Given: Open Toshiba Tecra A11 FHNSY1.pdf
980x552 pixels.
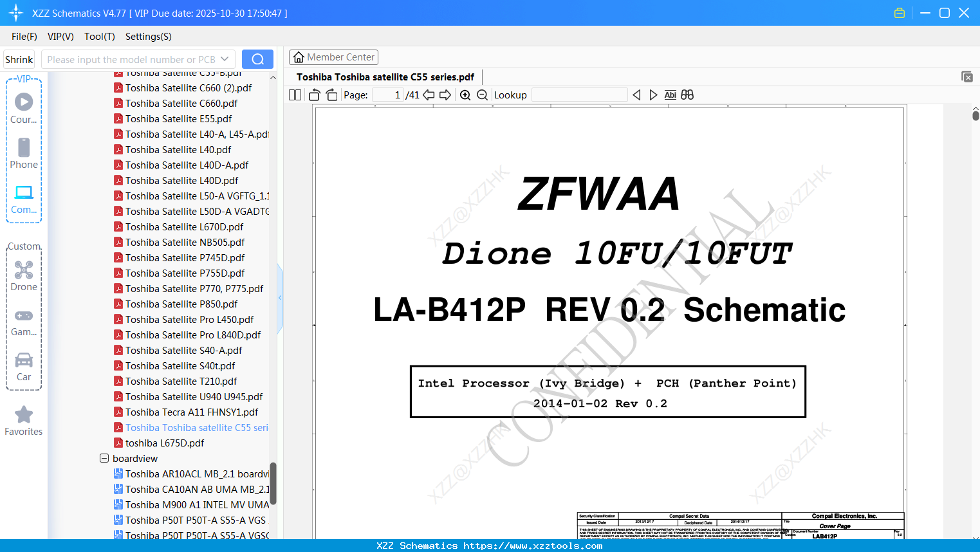Looking at the screenshot, I should (x=186, y=412).
